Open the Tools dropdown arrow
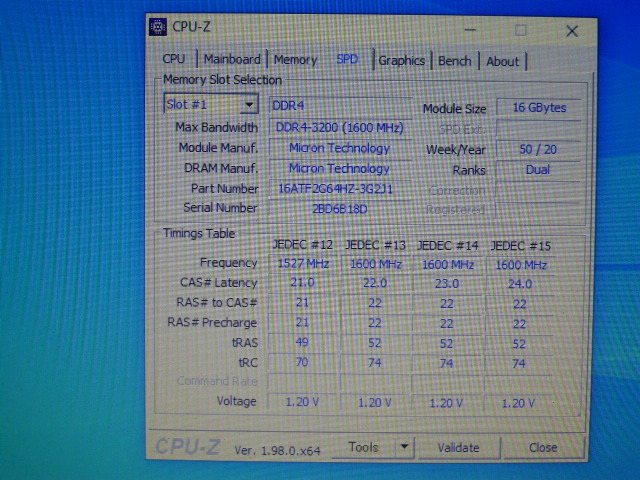Image resolution: width=640 pixels, height=480 pixels. (404, 447)
